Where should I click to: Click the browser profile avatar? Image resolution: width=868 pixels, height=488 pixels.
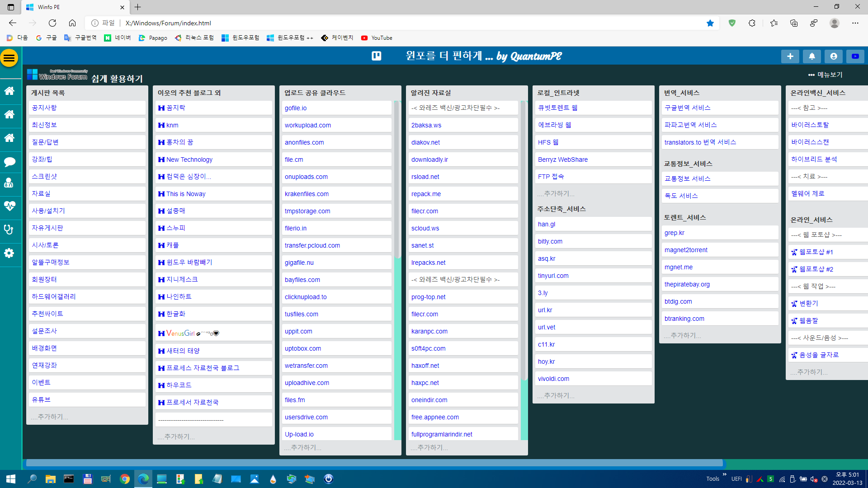(x=834, y=23)
